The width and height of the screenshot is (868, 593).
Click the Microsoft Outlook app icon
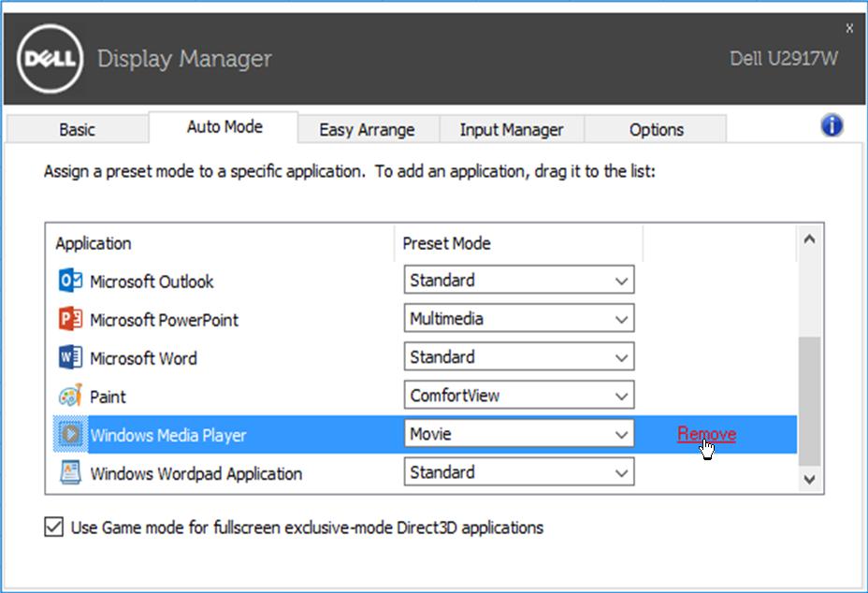click(x=70, y=281)
